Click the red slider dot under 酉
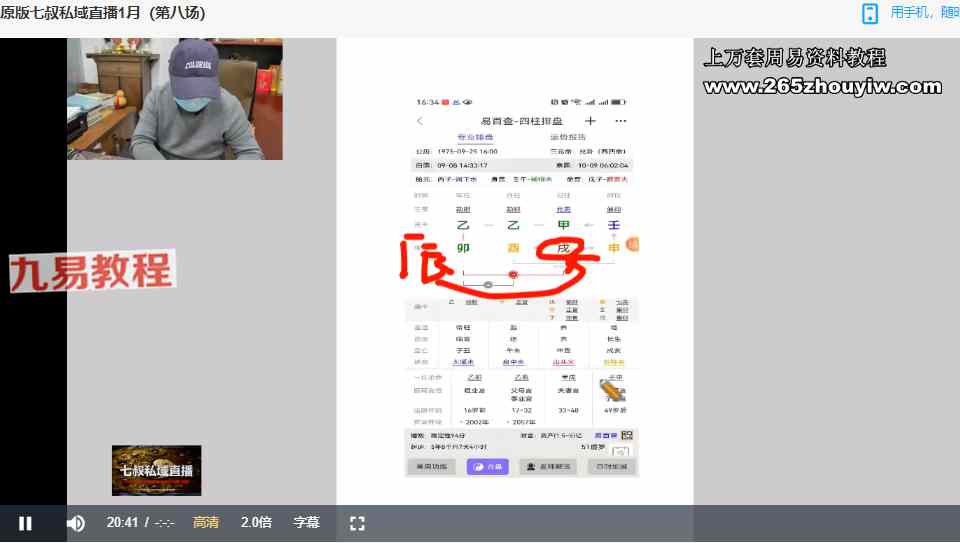 (513, 274)
